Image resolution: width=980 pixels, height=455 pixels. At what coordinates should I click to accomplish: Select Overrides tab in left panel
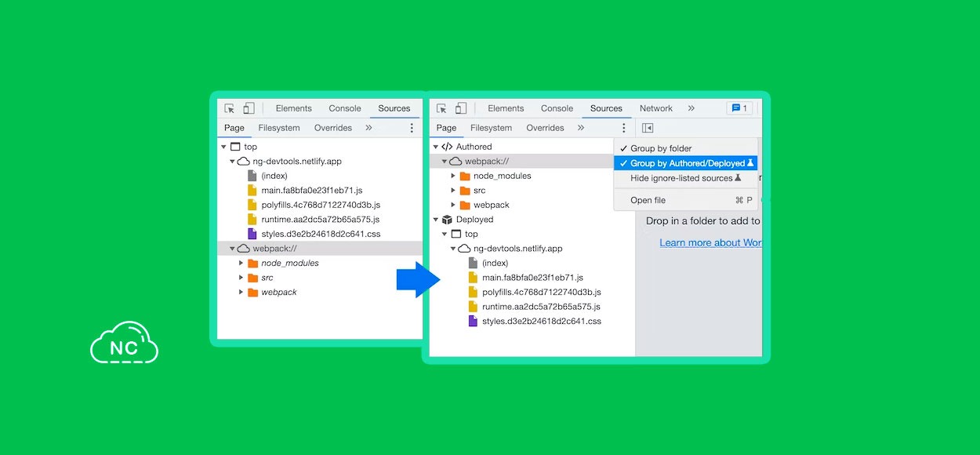333,128
